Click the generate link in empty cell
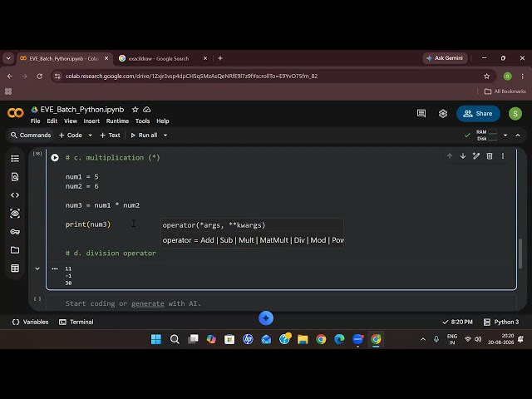The width and height of the screenshot is (532, 399). pyautogui.click(x=148, y=303)
